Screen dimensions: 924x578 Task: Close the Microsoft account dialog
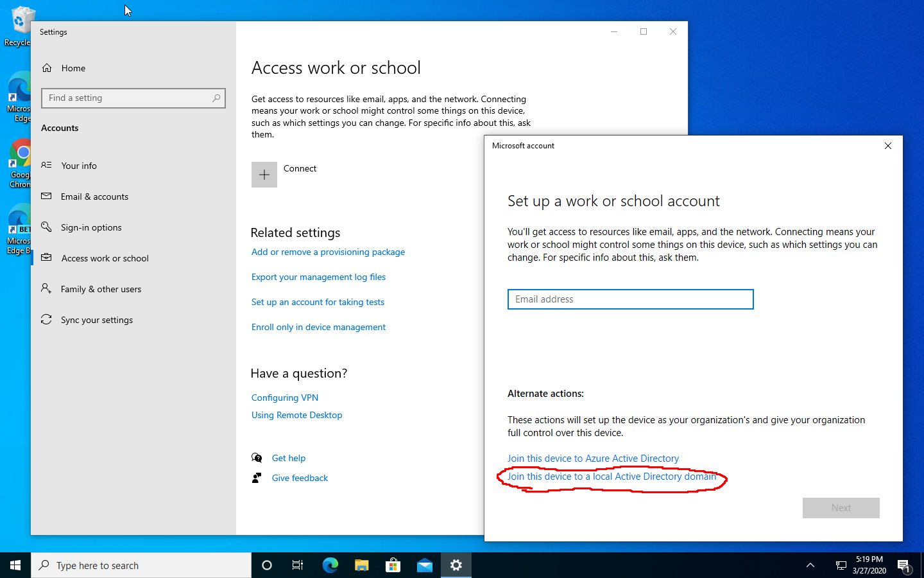[x=888, y=146]
